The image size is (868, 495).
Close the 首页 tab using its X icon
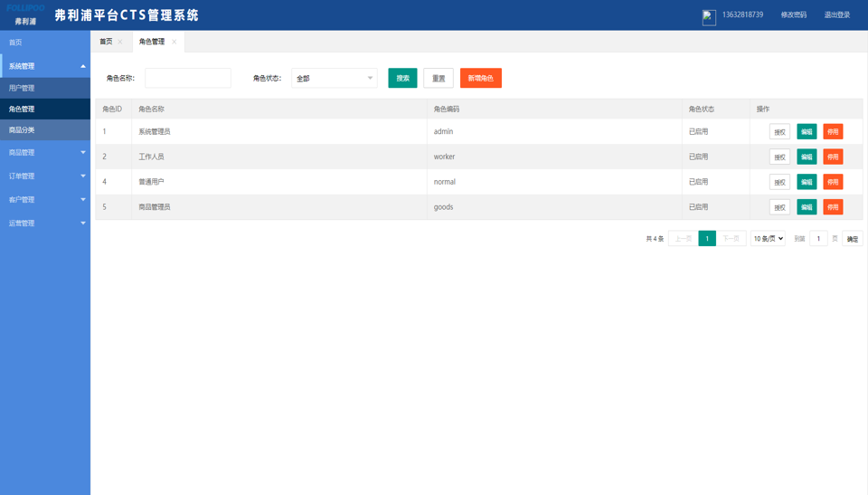(x=120, y=42)
